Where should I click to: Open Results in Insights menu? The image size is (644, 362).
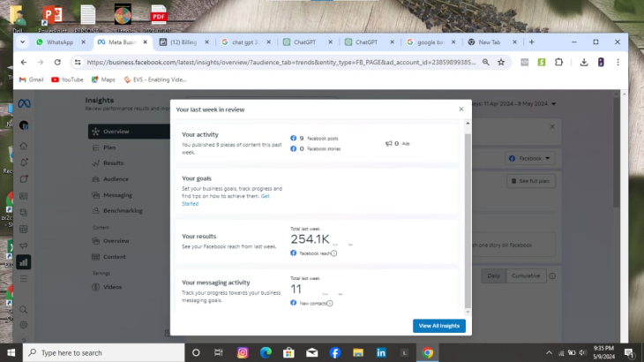click(113, 163)
